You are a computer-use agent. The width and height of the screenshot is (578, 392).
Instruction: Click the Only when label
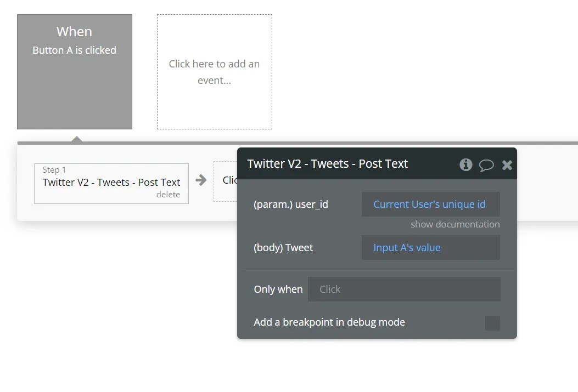click(x=278, y=289)
